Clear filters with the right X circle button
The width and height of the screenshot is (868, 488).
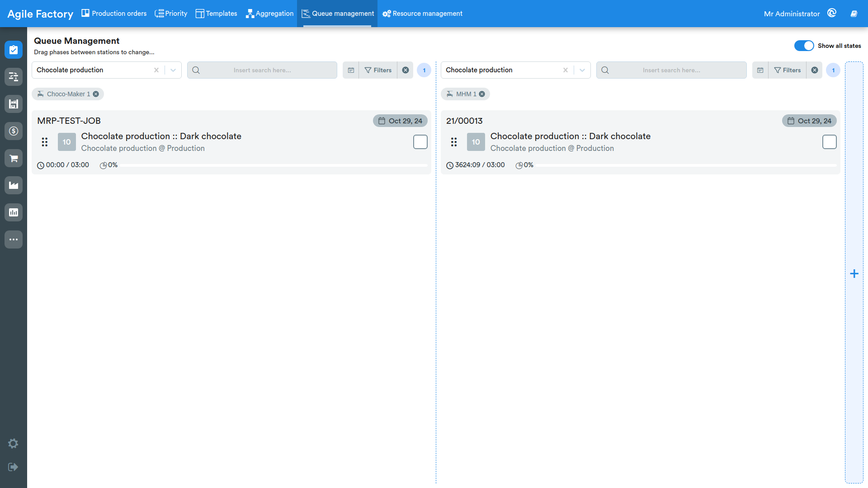click(815, 70)
